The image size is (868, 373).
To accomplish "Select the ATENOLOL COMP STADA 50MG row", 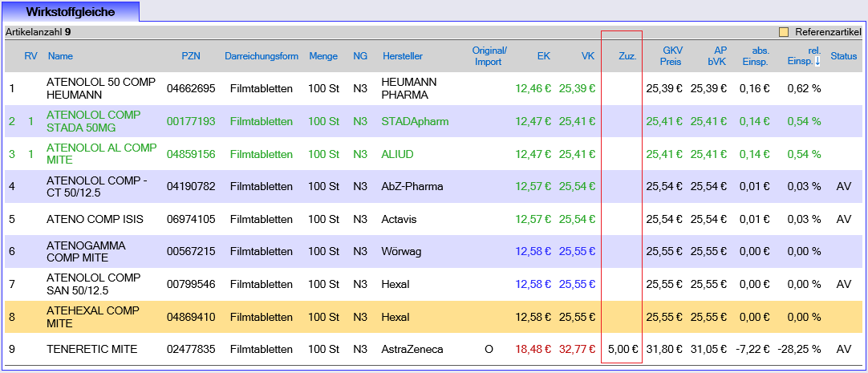I will 93,121.
